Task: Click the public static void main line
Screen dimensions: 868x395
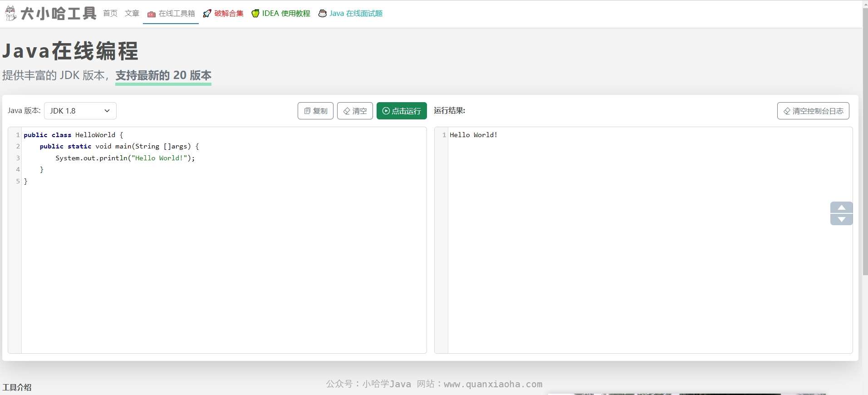Action: (x=119, y=146)
